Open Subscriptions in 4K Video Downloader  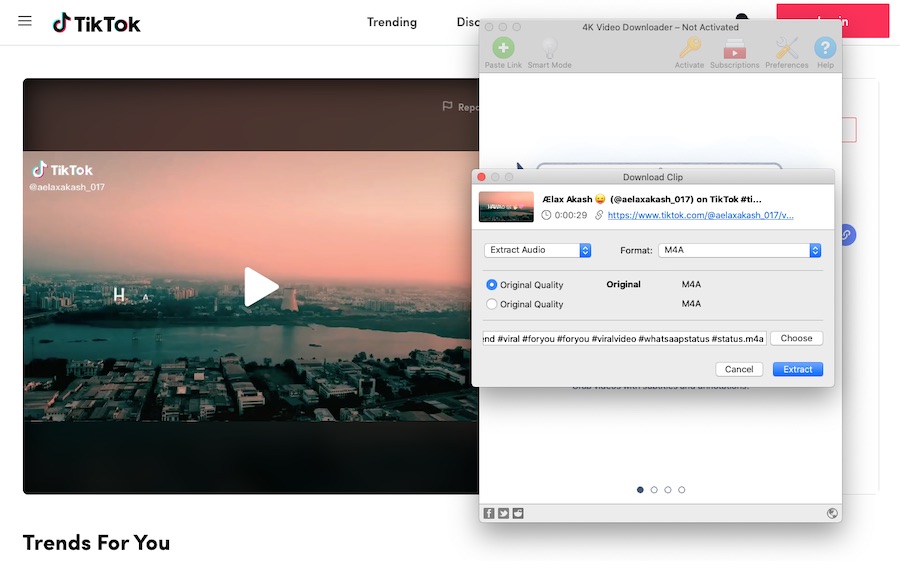[735, 49]
